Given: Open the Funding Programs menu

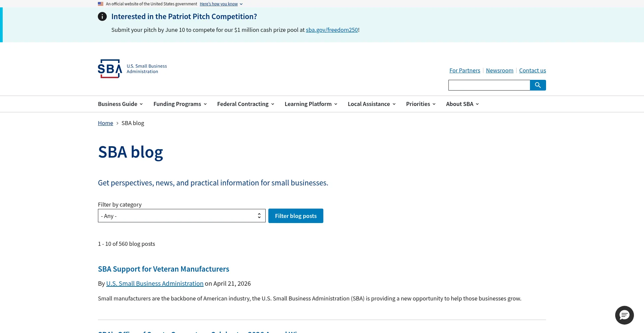Looking at the screenshot, I should pos(180,104).
